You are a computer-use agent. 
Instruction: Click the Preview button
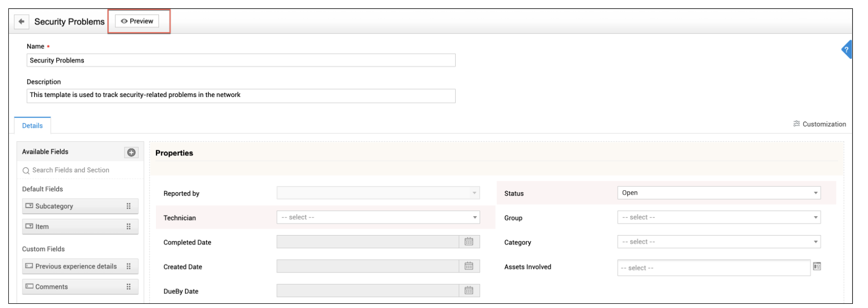coord(137,21)
